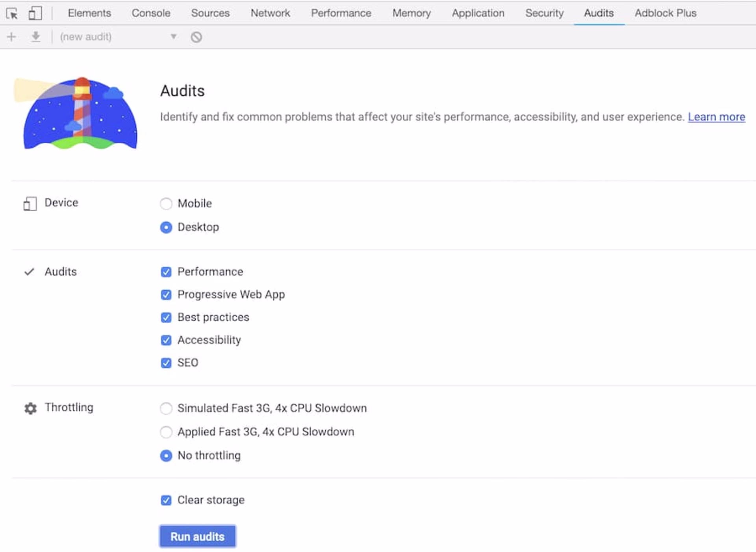Click the inspect element cursor icon
This screenshot has width=756, height=552.
pos(12,13)
